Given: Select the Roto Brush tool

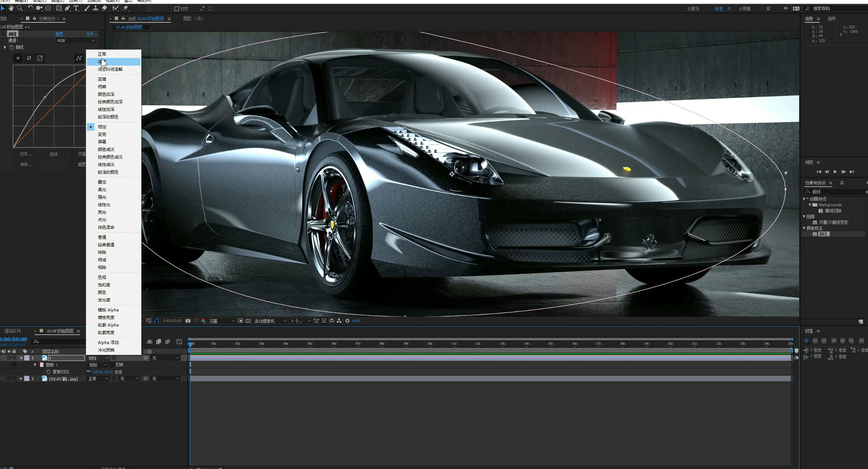Looking at the screenshot, I should [116, 8].
